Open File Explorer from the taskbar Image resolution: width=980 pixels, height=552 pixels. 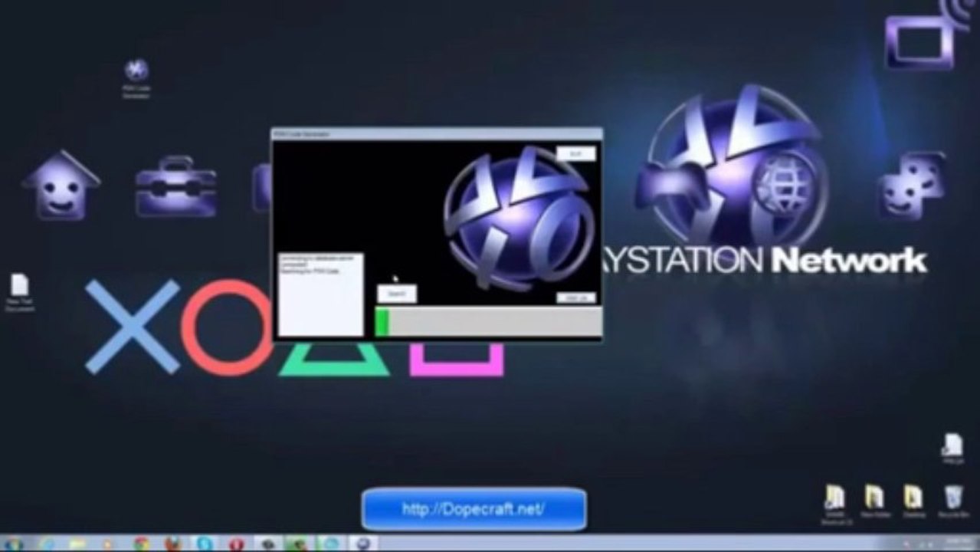[77, 544]
